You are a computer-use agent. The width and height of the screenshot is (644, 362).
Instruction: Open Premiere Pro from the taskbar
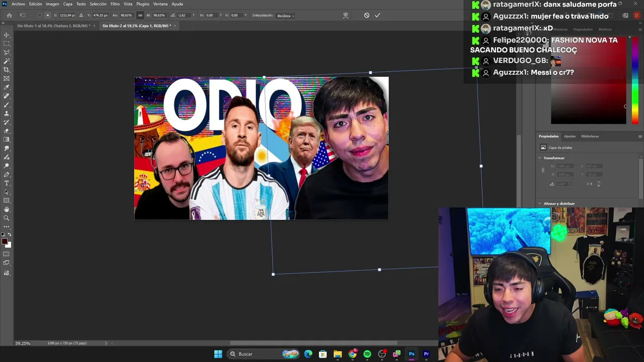(426, 354)
